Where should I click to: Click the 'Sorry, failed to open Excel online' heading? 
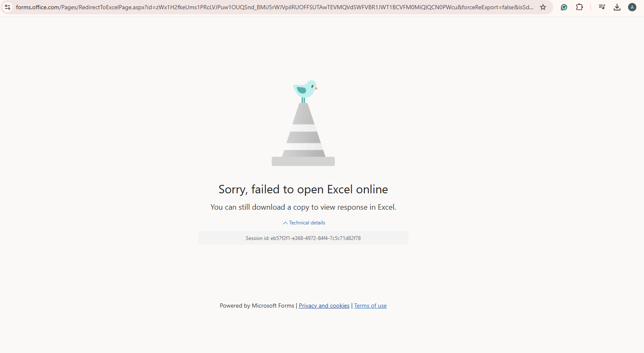[303, 190]
